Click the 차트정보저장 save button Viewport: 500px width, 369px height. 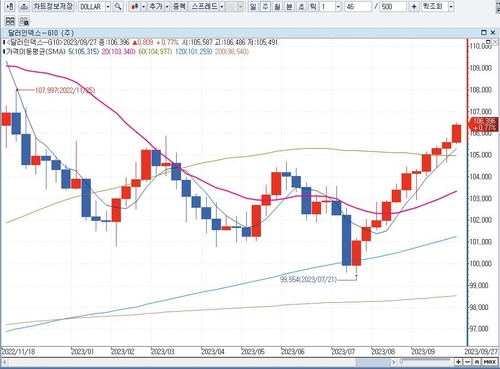[x=53, y=6]
